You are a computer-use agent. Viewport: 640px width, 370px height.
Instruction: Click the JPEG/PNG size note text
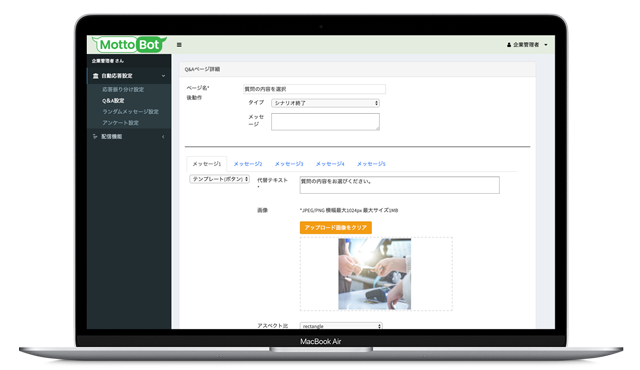point(349,210)
